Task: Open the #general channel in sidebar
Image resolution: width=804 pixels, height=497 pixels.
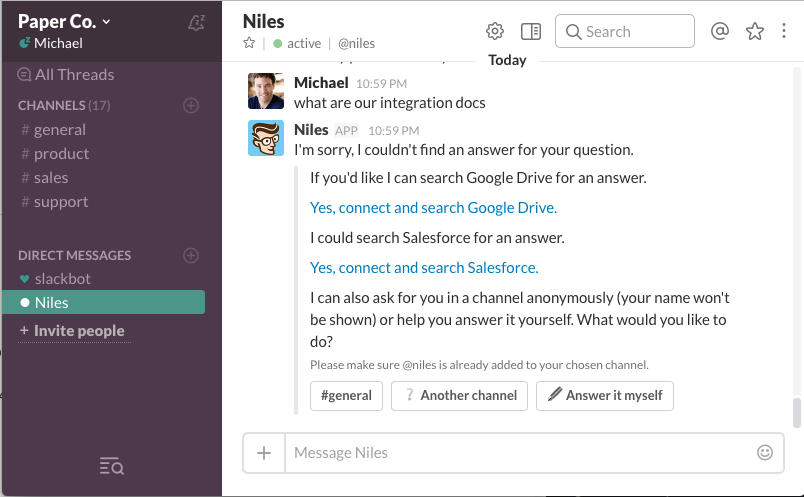Action: pyautogui.click(x=53, y=130)
